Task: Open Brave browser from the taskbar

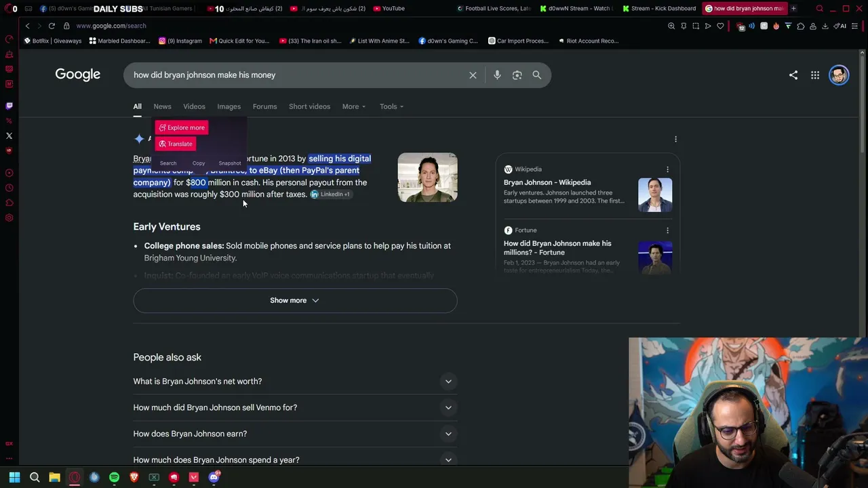Action: [134, 477]
